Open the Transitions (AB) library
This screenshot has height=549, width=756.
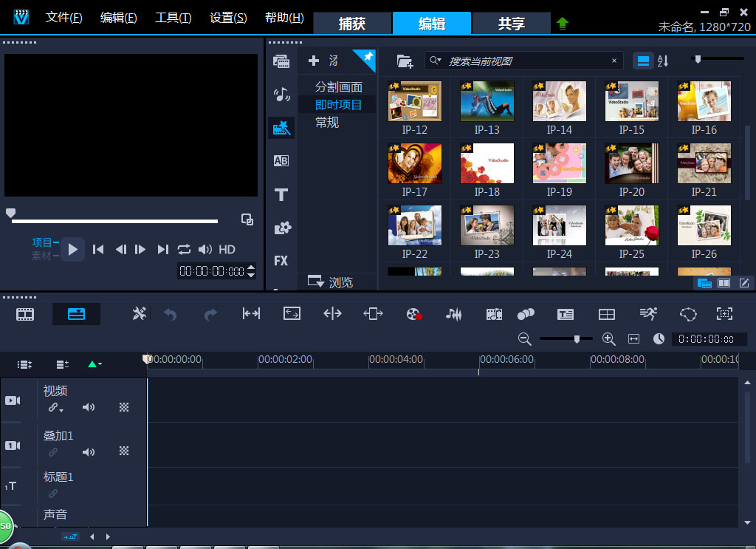coord(281,160)
